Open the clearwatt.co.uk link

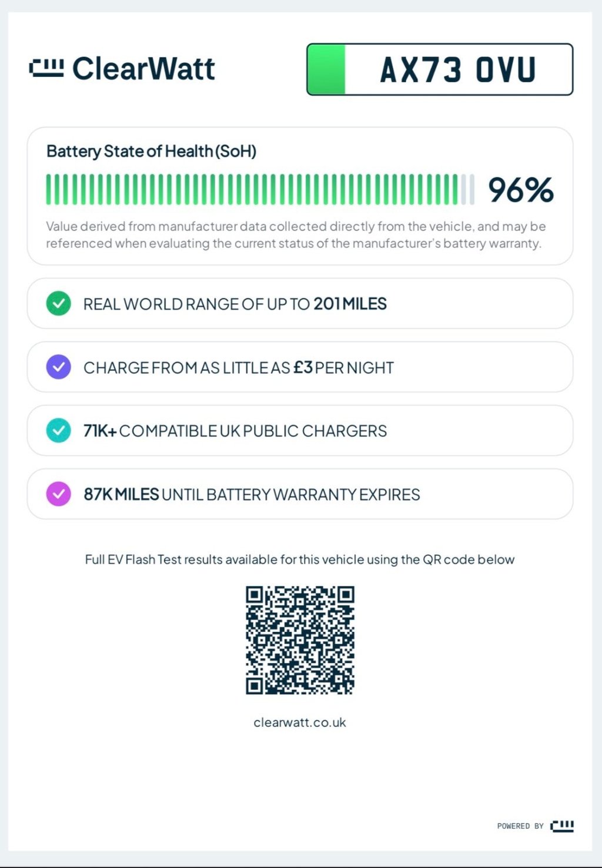coord(300,722)
